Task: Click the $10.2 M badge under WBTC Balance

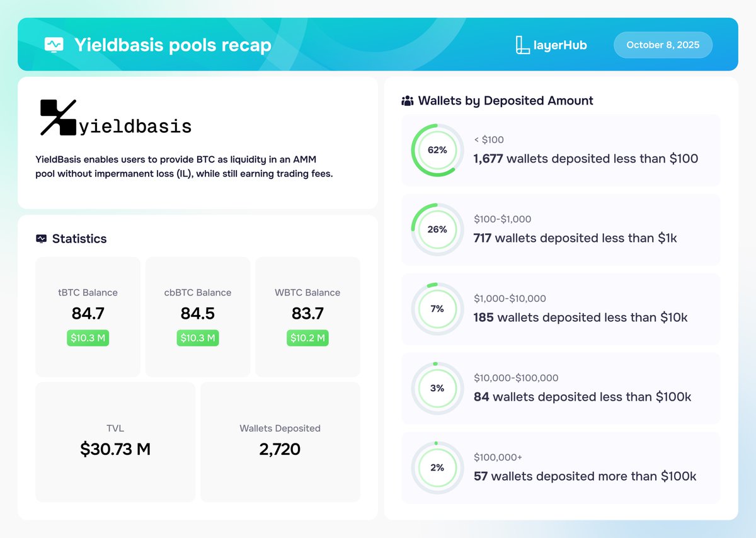Action: [307, 338]
